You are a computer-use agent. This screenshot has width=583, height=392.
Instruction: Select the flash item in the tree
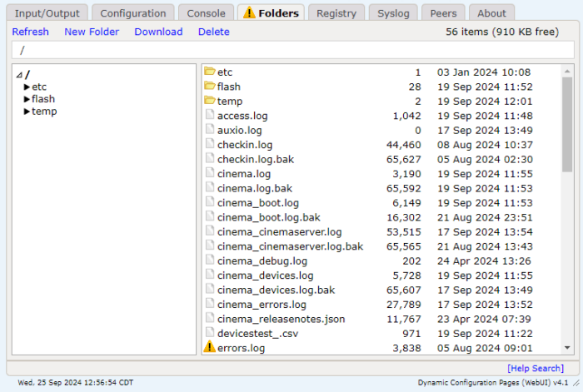(43, 99)
